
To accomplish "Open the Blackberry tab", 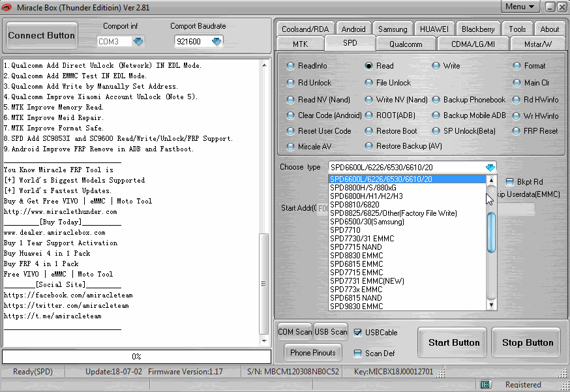I will tap(478, 29).
